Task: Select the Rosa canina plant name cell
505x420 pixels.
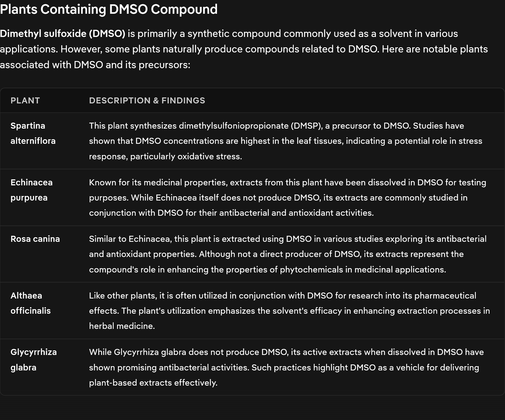Action: coord(35,239)
